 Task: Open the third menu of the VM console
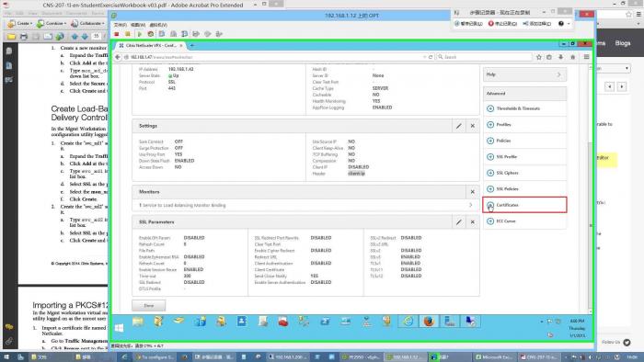coord(157,25)
